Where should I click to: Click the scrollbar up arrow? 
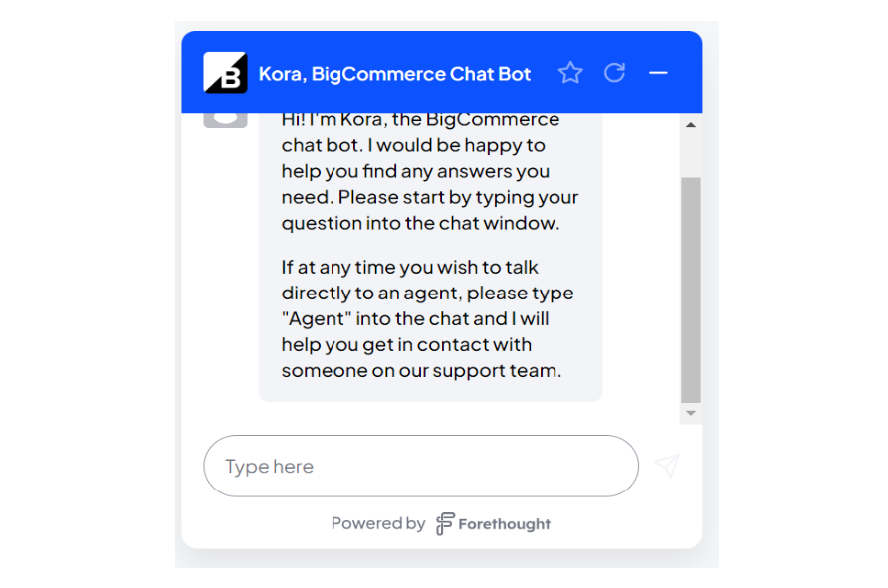(690, 125)
